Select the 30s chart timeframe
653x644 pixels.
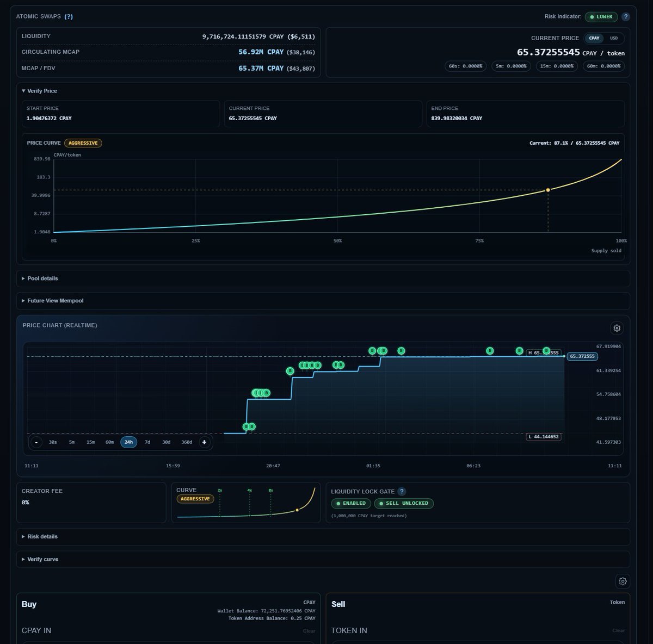(53, 442)
